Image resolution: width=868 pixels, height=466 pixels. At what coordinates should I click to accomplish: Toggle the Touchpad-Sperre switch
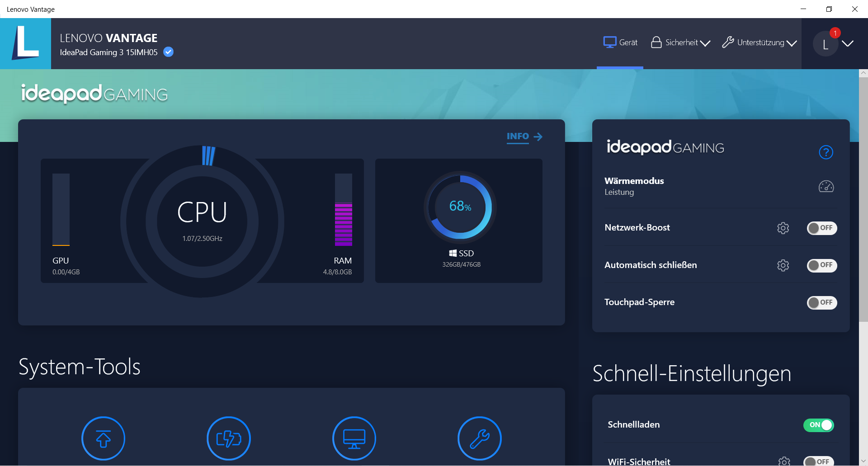point(822,302)
